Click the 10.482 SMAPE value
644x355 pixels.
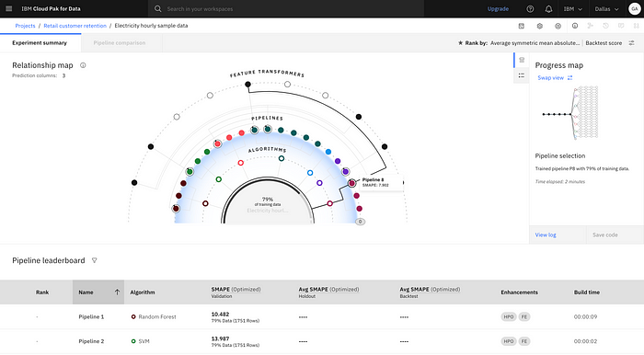pyautogui.click(x=220, y=315)
